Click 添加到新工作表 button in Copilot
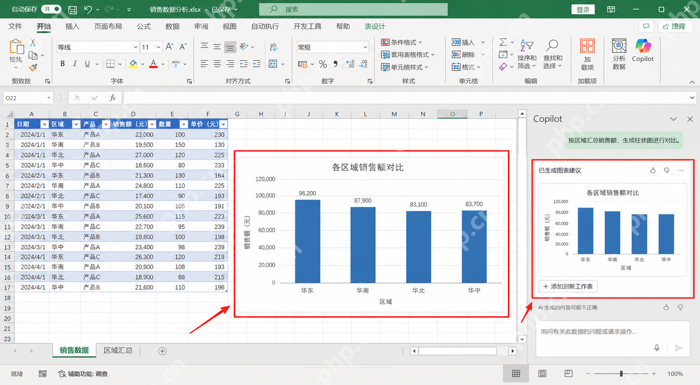 [568, 286]
